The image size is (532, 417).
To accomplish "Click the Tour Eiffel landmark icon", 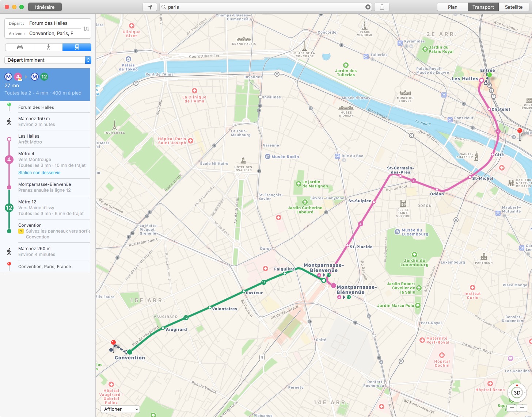I will click(114, 125).
